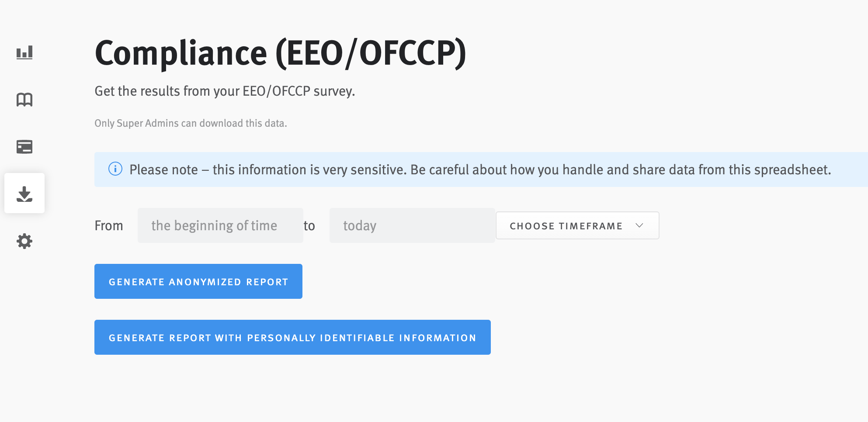This screenshot has width=868, height=422.
Task: Click the 'Only Super Admins' note
Action: tap(191, 123)
